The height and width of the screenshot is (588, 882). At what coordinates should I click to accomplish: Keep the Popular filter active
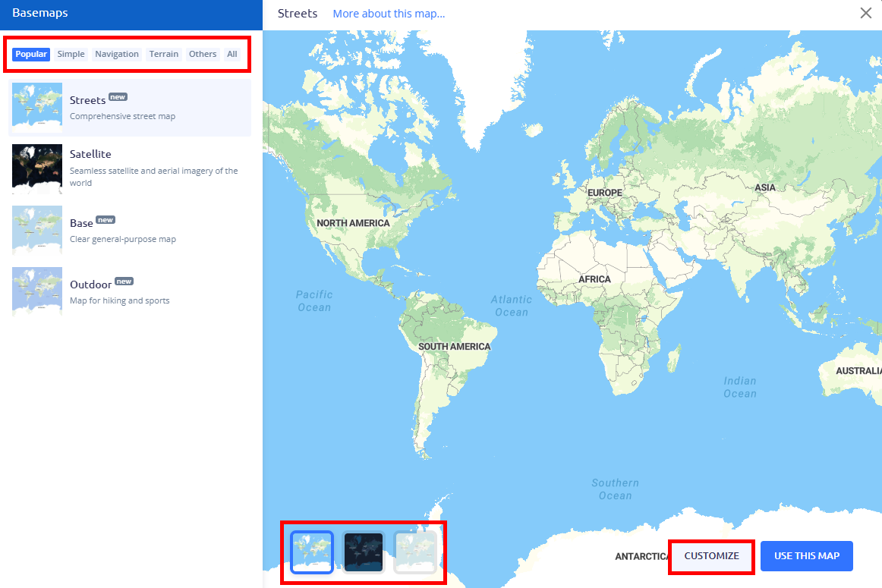[30, 54]
